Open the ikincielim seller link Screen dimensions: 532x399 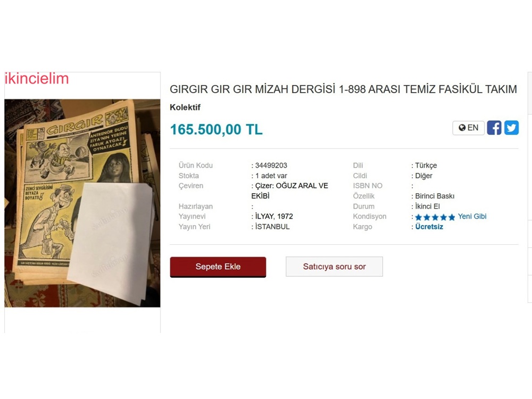pos(37,78)
